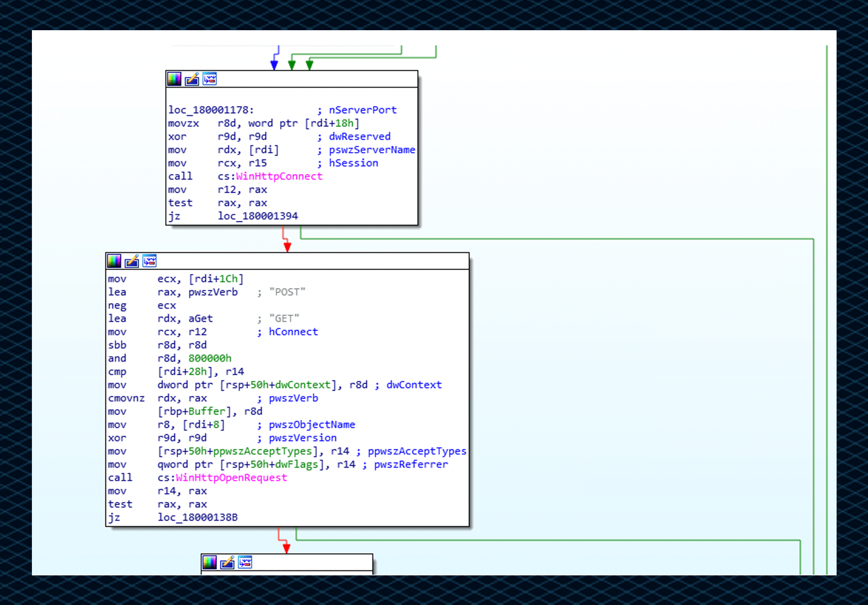
Task: Click the pencil edit icon on the loc_180001178 block
Action: point(192,79)
